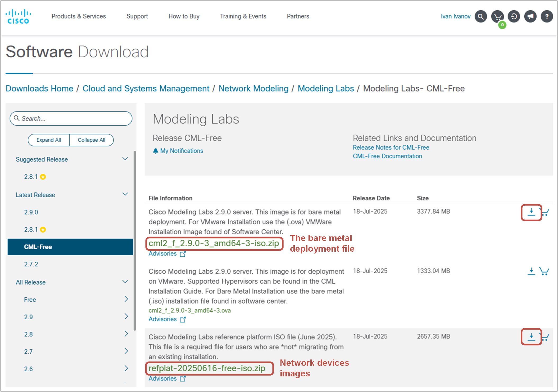The height and width of the screenshot is (392, 558).
Task: Add the 3377.84 MB file to cart
Action: point(545,212)
